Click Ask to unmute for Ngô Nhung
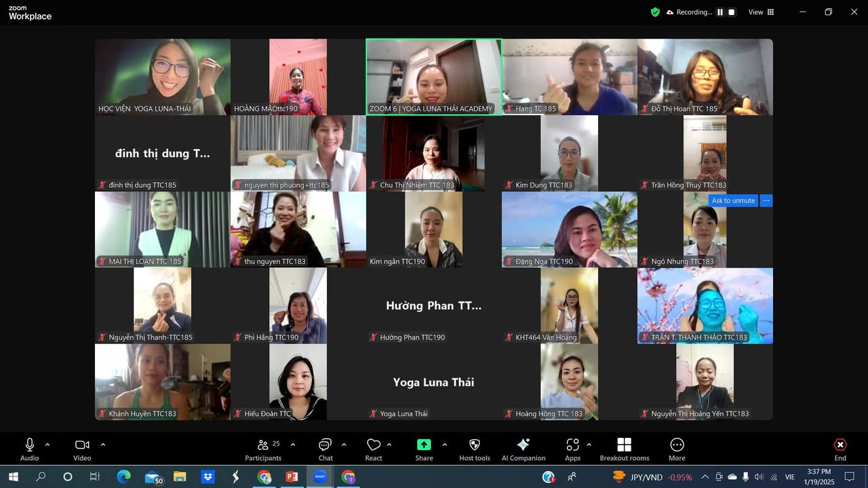 (x=733, y=201)
